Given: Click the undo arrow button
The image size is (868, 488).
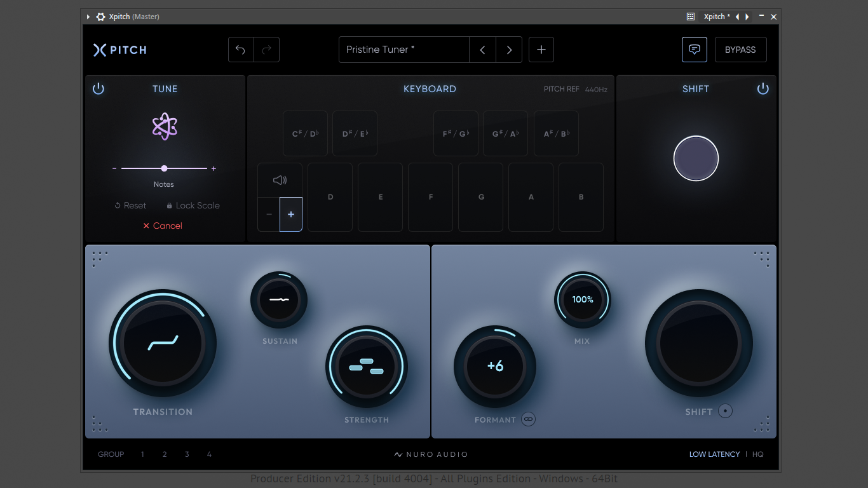Looking at the screenshot, I should coord(241,50).
